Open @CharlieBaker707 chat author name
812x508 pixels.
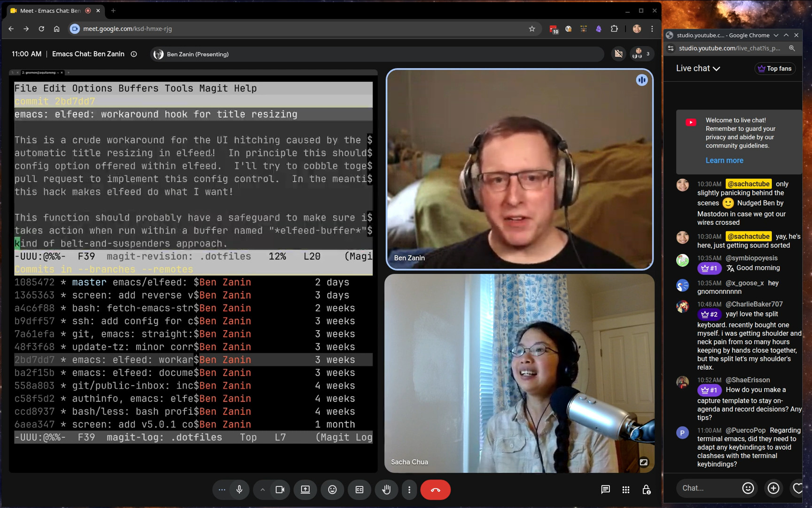[754, 304]
